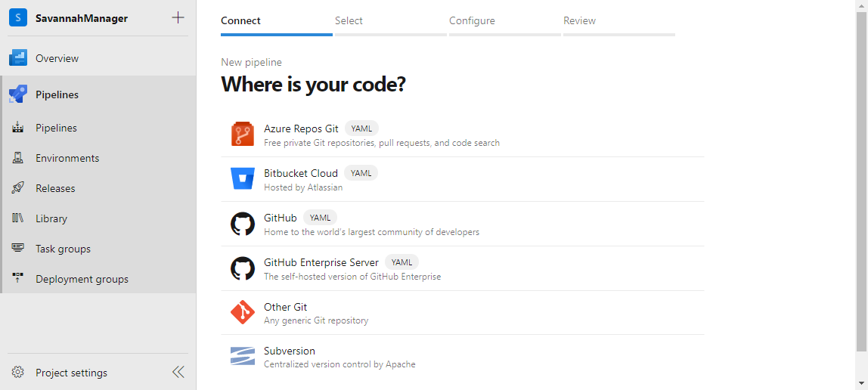
Task: Choose Bitbucket Cloud as source
Action: [x=462, y=179]
